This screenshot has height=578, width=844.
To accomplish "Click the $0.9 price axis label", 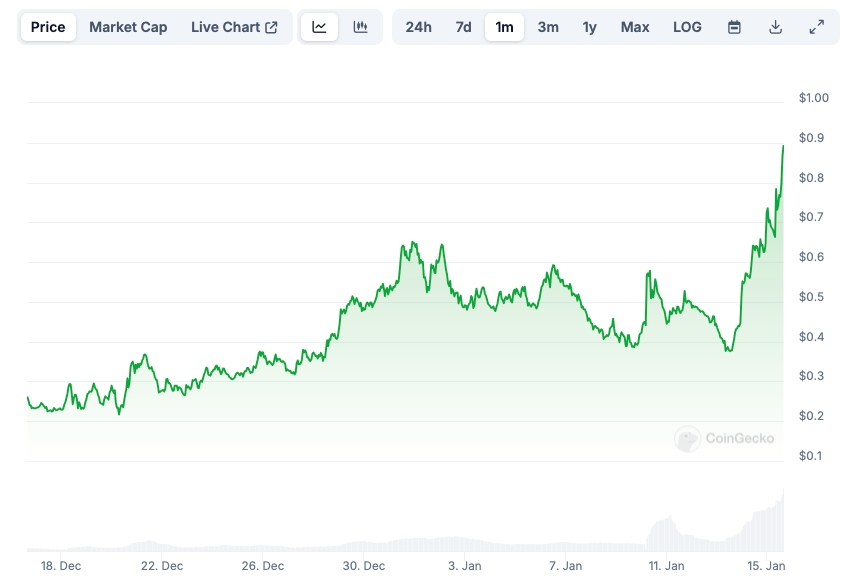I will point(811,138).
